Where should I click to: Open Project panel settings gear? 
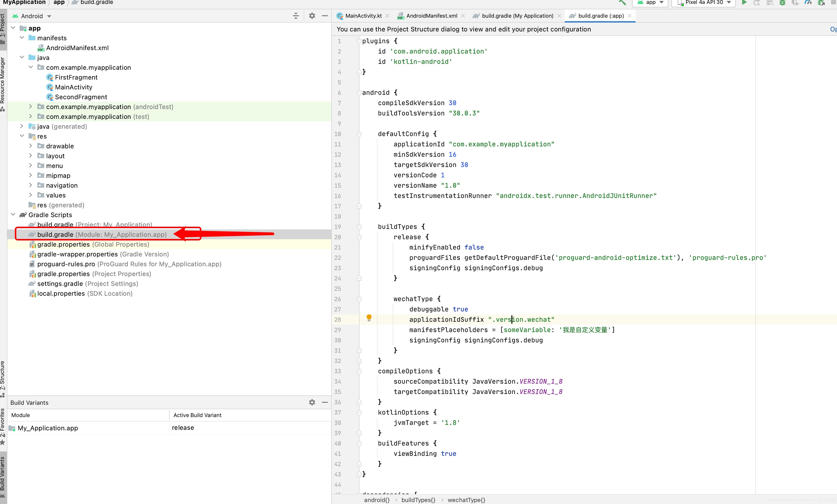click(x=312, y=16)
